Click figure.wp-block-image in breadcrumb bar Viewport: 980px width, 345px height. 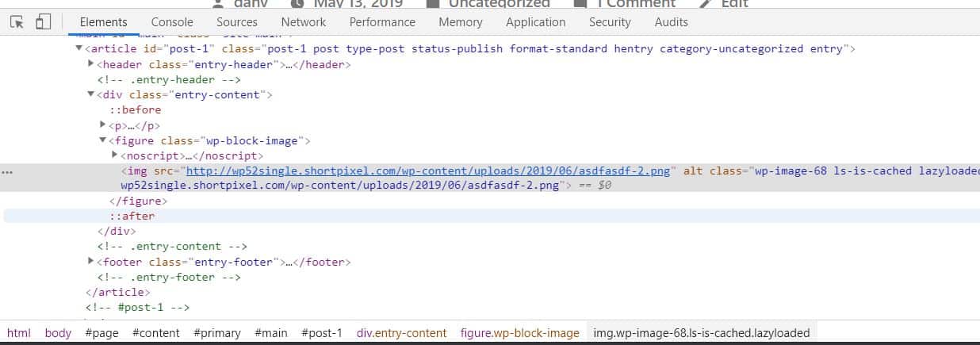coord(519,333)
